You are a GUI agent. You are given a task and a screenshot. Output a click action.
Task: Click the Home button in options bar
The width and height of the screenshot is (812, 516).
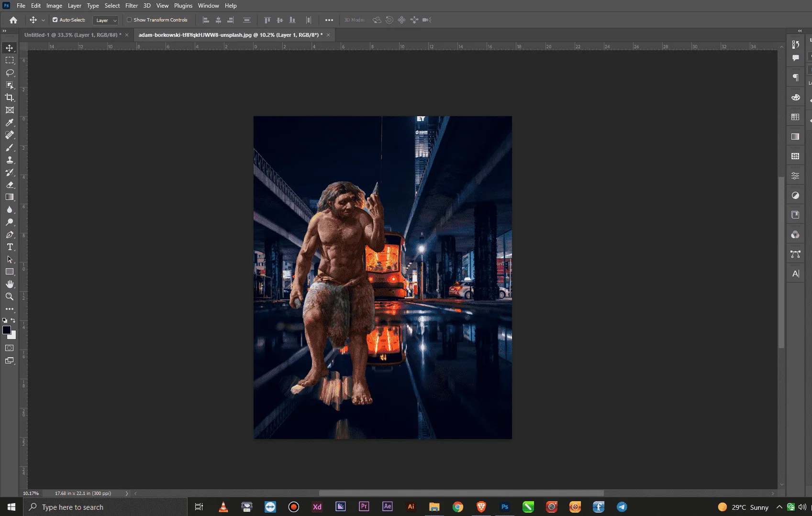(x=13, y=20)
